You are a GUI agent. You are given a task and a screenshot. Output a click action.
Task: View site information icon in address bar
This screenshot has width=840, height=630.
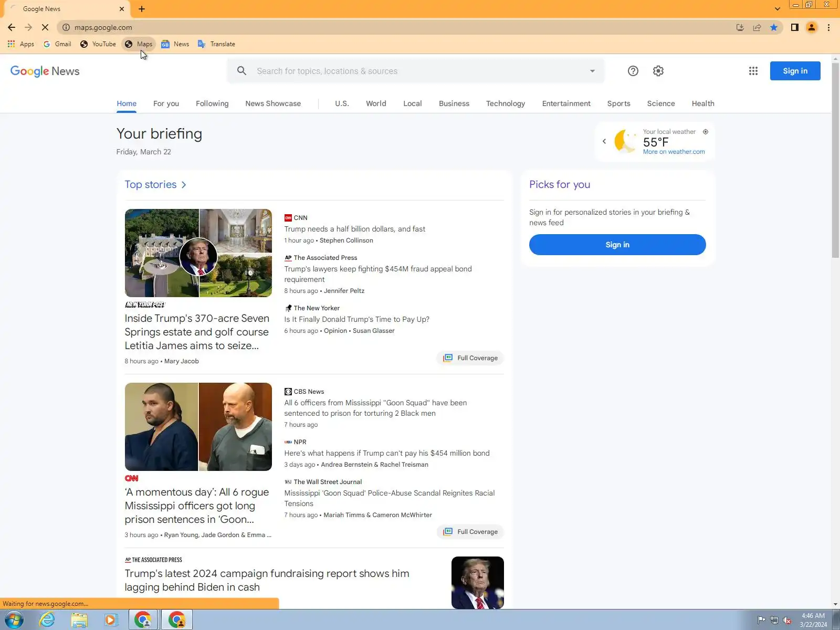[x=66, y=27]
